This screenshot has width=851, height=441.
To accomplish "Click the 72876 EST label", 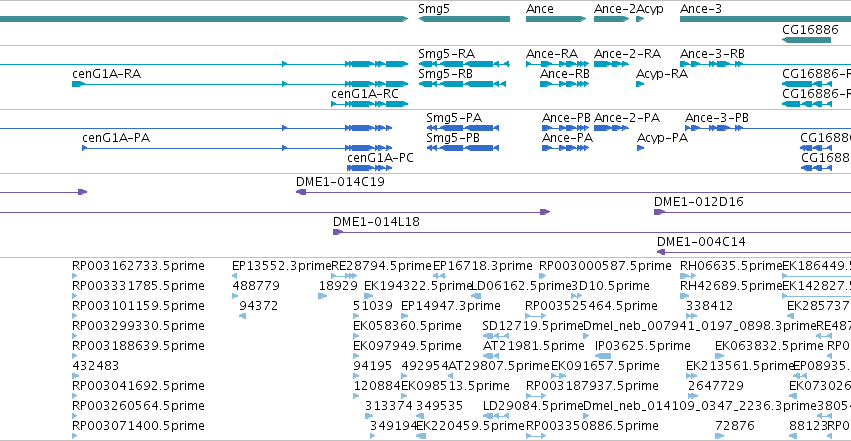I will (735, 426).
